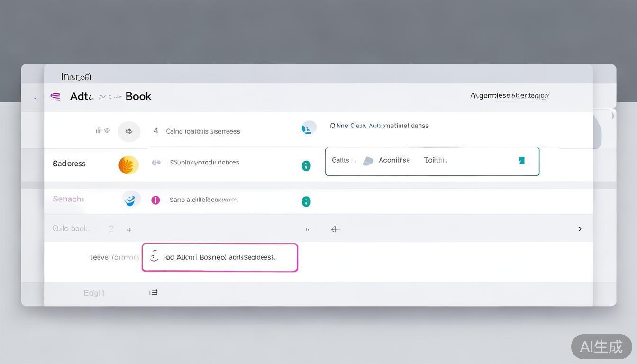Click the teal square icon inside the Catlis field
The width and height of the screenshot is (637, 364).
521,161
